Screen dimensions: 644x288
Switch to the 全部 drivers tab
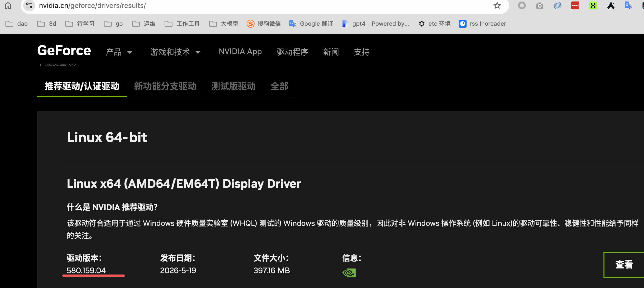tap(279, 86)
